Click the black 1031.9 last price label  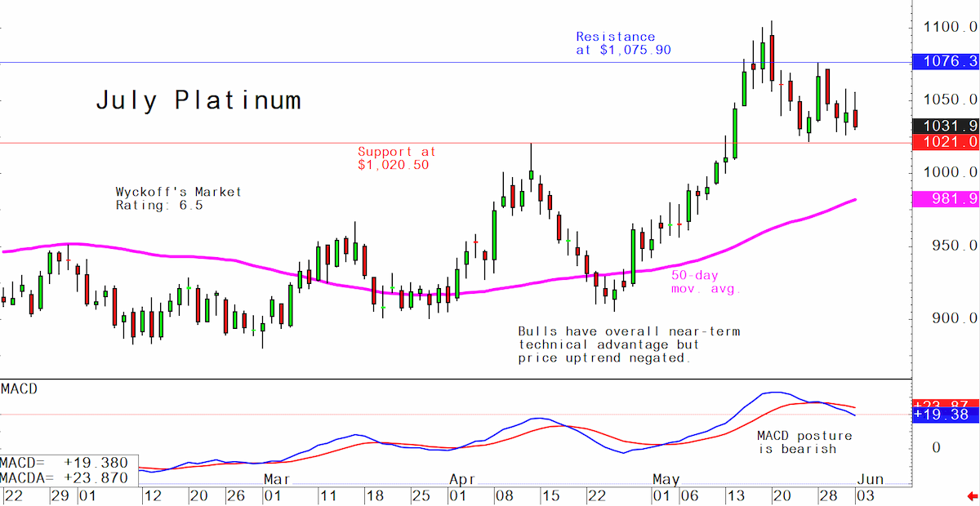[x=946, y=126]
